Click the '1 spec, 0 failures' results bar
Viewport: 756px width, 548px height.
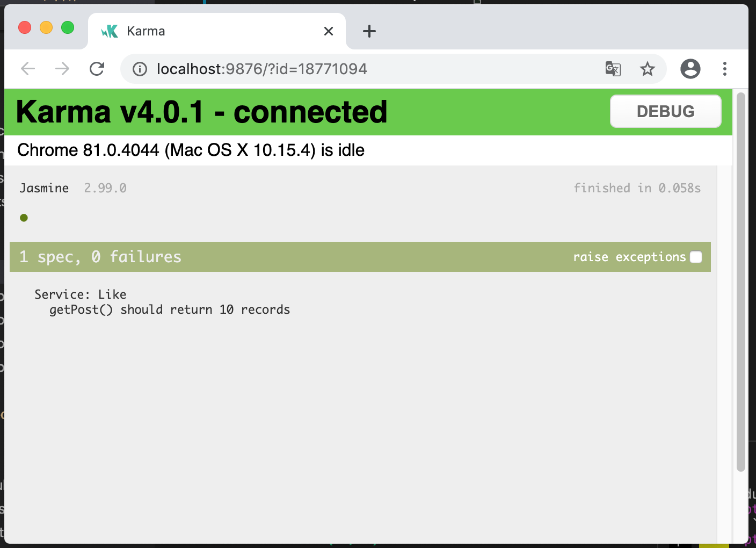[x=101, y=257]
